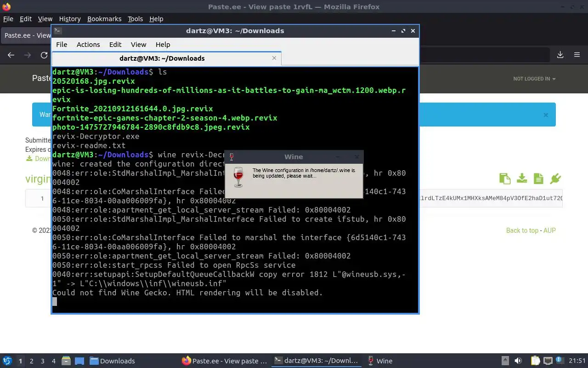Select the terminal task in taskbar
588x368 pixels.
(x=316, y=361)
